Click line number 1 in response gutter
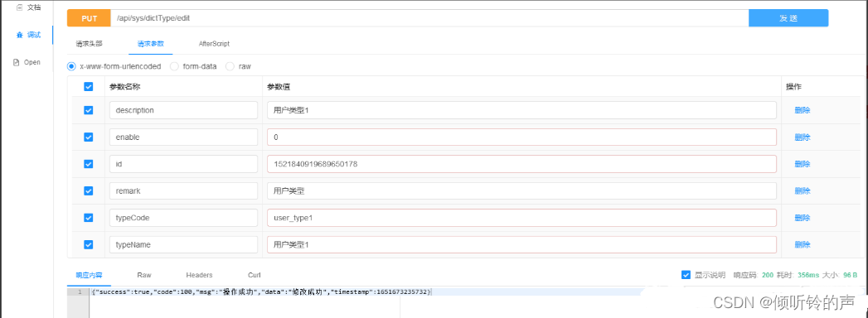868x318 pixels. 80,291
